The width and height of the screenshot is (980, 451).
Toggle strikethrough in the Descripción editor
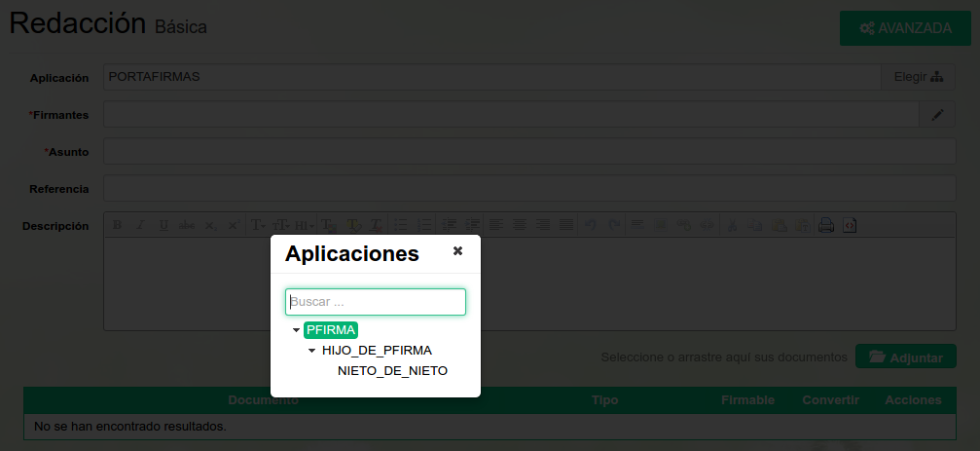(x=186, y=225)
